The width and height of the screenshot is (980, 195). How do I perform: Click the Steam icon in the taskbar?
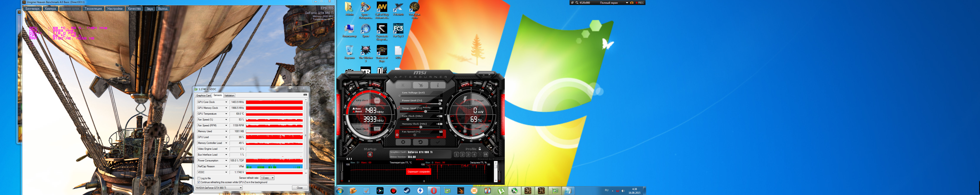(x=407, y=191)
